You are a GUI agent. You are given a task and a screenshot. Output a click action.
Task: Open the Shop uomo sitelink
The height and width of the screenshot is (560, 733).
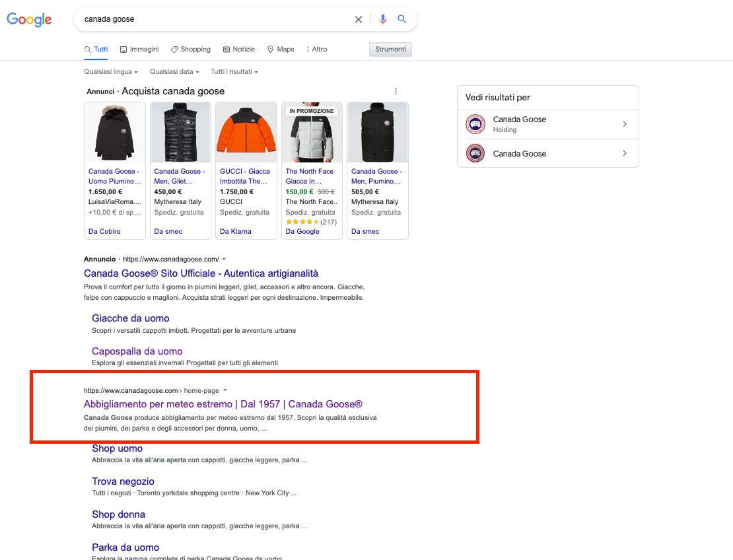tap(117, 449)
